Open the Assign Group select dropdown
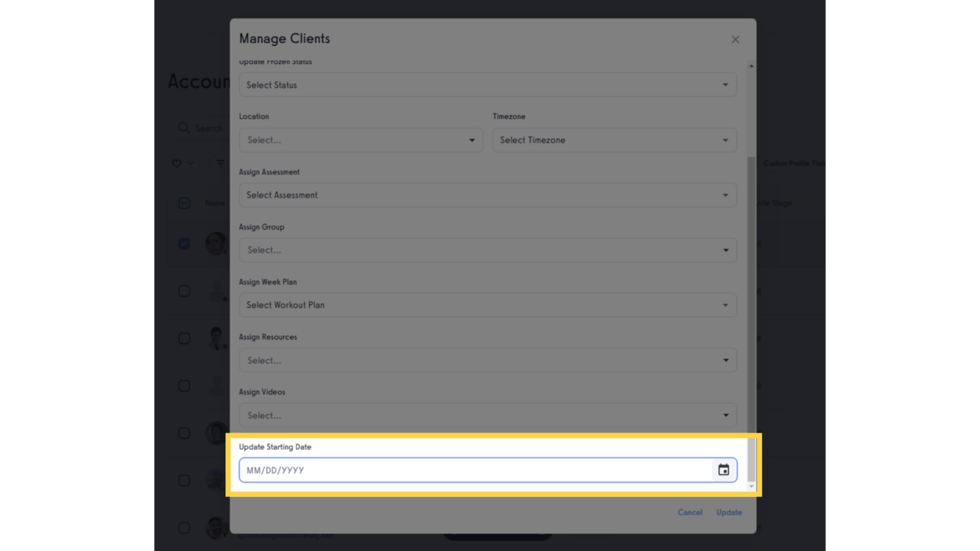 [x=488, y=250]
